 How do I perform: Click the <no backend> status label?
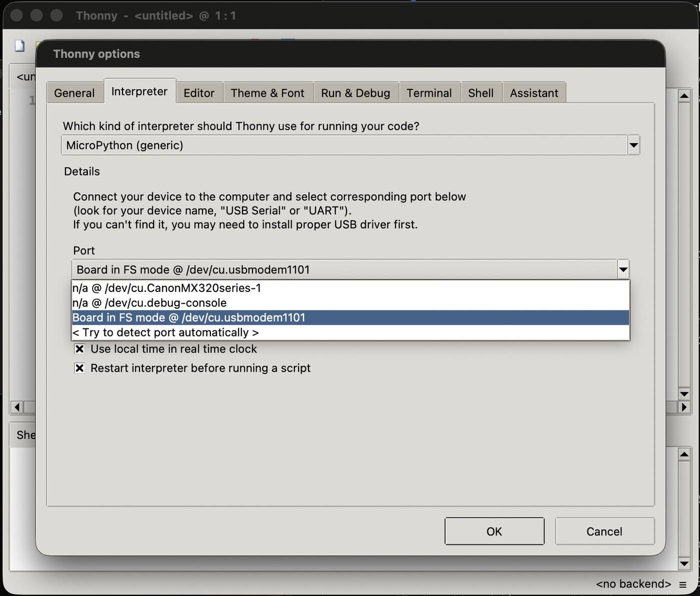633,584
